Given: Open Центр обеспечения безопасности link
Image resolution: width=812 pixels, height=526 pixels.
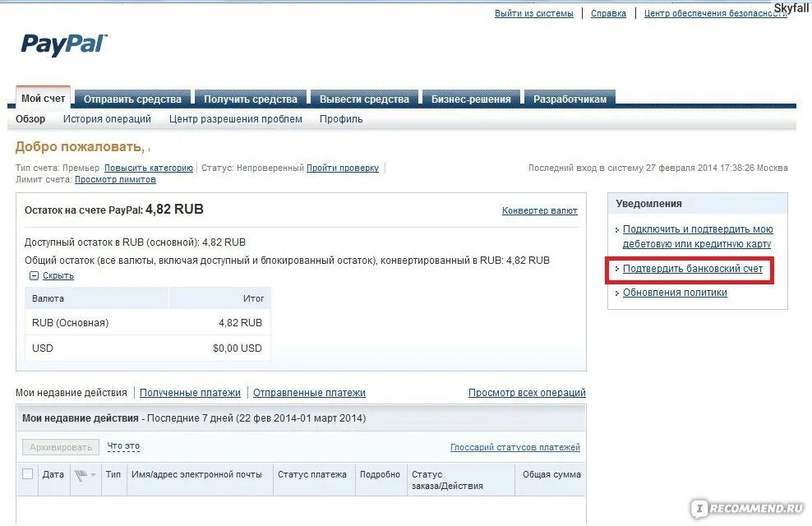Looking at the screenshot, I should pos(716,13).
